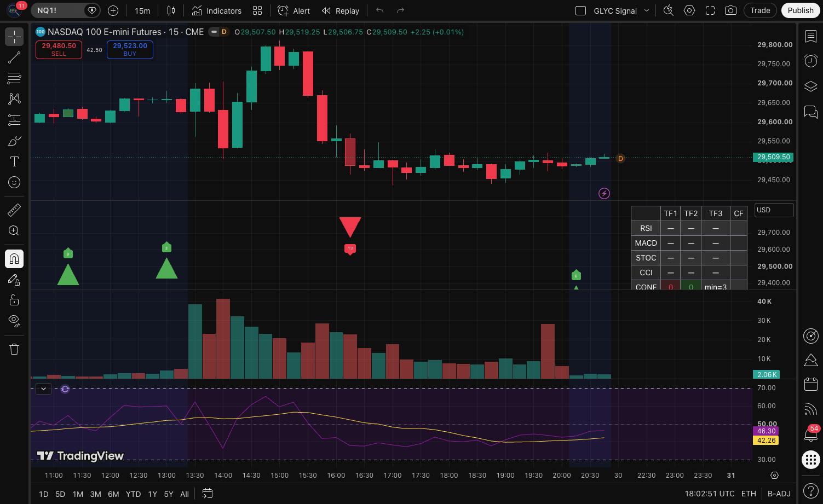Open symbol search showing NQ1!
The height and width of the screenshot is (504, 823).
[57, 10]
